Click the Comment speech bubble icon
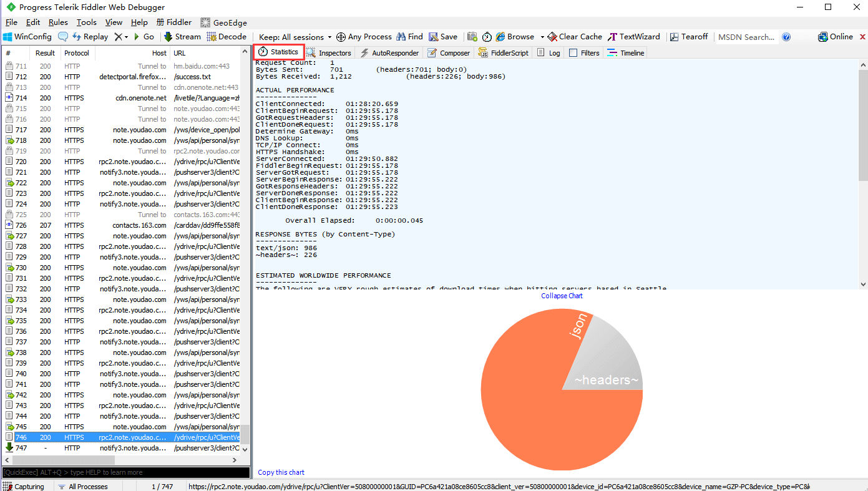Viewport: 868px width, 491px height. click(x=63, y=37)
